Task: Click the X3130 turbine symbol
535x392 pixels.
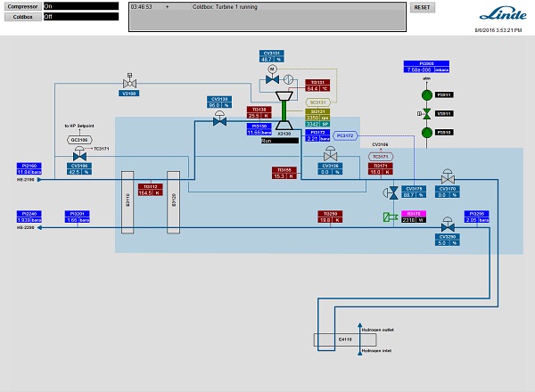Action: point(285,107)
